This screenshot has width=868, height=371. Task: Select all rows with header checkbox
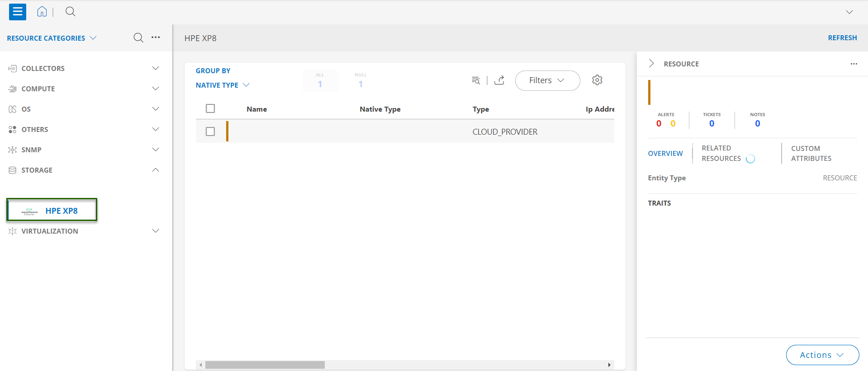click(210, 108)
